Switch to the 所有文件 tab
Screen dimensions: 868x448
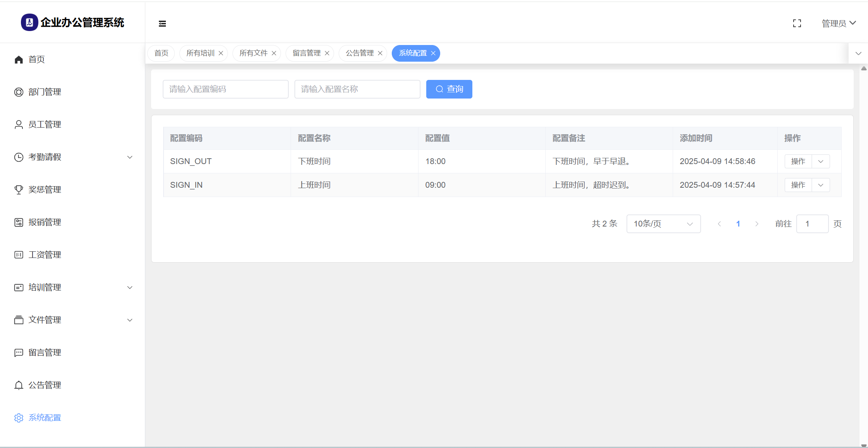click(x=253, y=53)
